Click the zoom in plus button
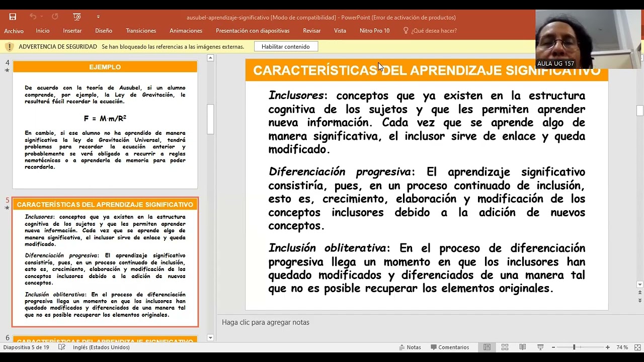 tap(607, 347)
